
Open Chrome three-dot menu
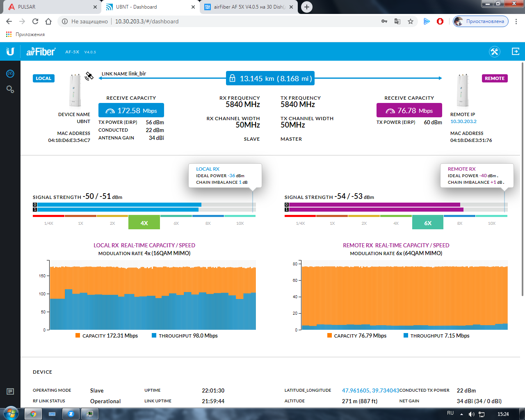516,21
